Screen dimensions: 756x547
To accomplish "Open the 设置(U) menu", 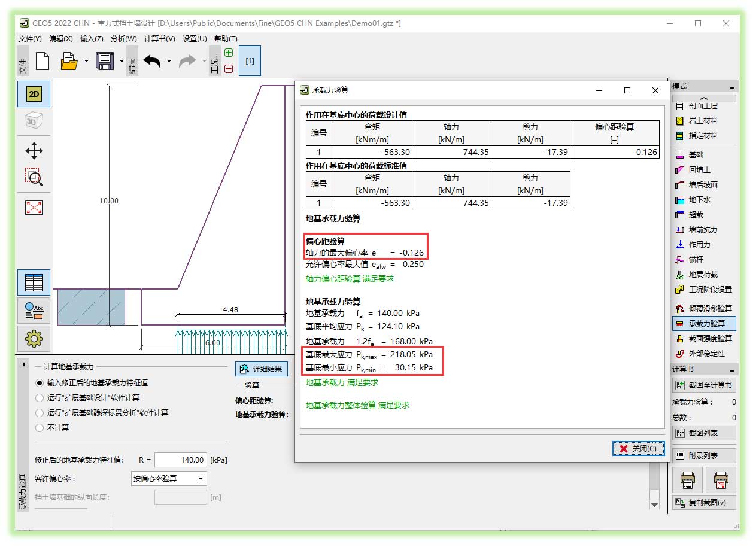I will 195,39.
